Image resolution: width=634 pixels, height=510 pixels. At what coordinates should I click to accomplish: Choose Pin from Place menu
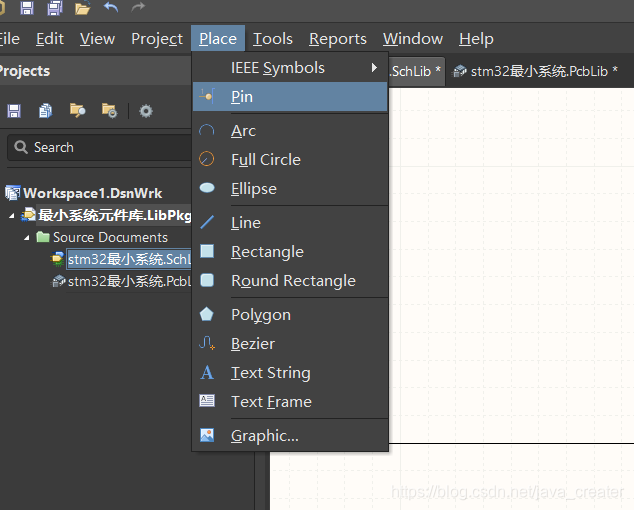(x=290, y=97)
